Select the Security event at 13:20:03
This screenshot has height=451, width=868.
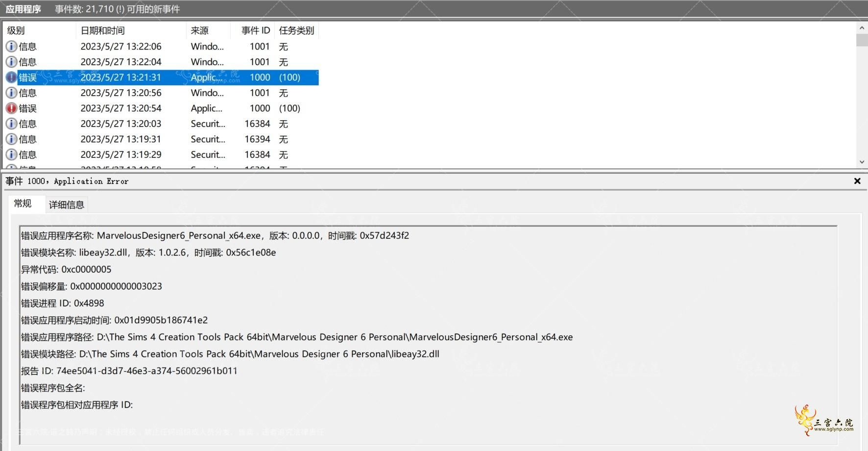pyautogui.click(x=162, y=124)
